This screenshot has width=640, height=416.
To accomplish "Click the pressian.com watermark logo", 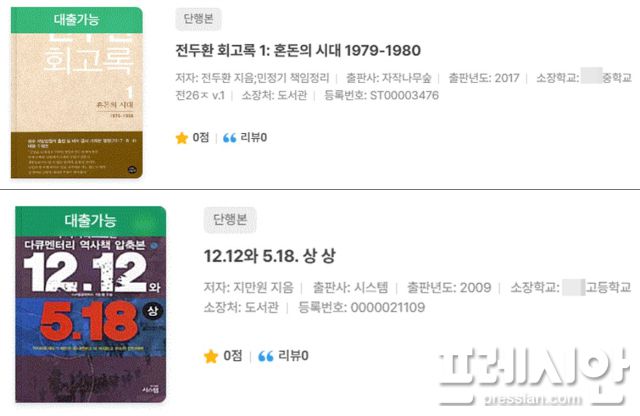I will point(535,378).
